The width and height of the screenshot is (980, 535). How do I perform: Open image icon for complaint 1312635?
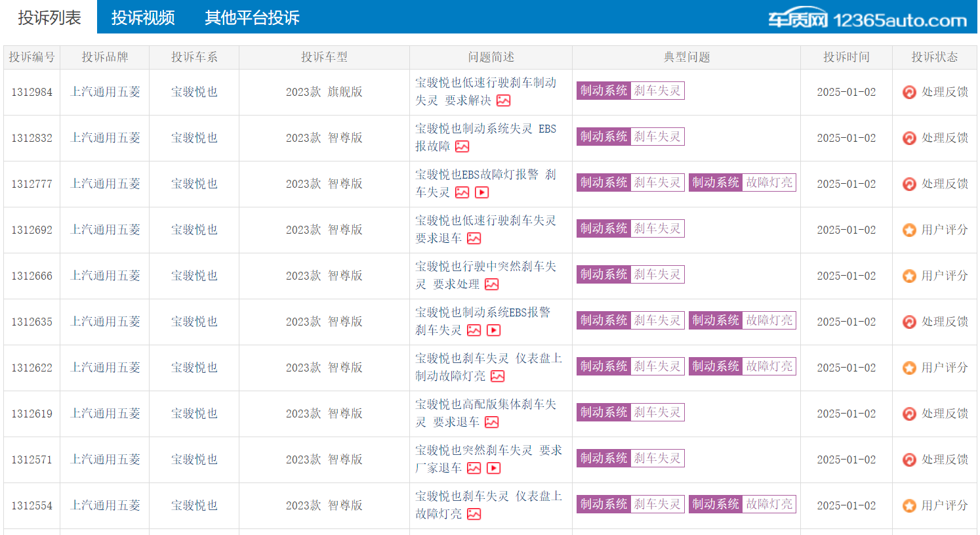[474, 330]
